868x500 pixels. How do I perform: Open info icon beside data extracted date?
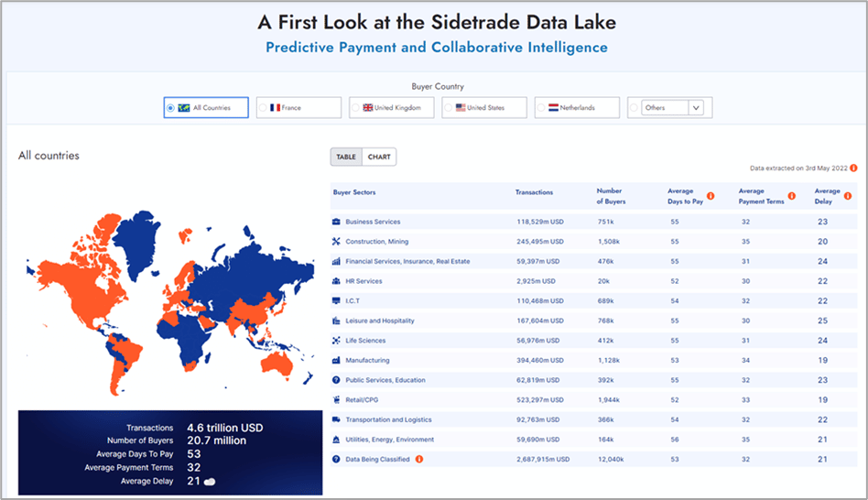coord(853,168)
